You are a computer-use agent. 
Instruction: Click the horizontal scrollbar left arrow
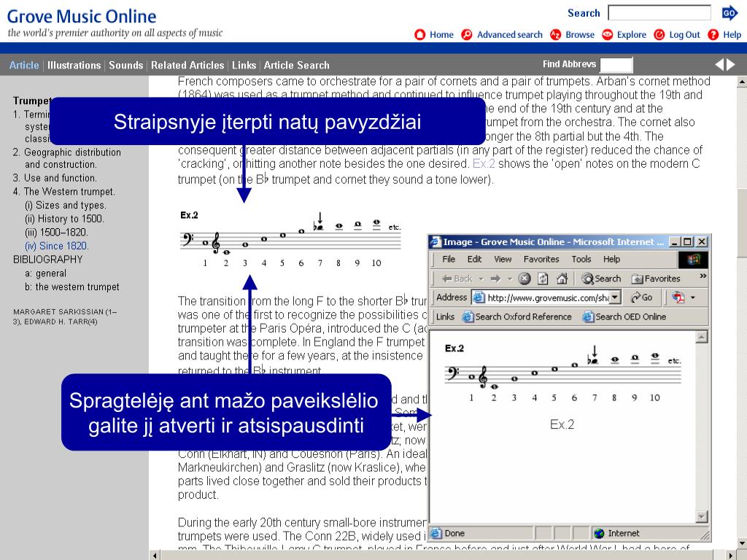(x=155, y=555)
